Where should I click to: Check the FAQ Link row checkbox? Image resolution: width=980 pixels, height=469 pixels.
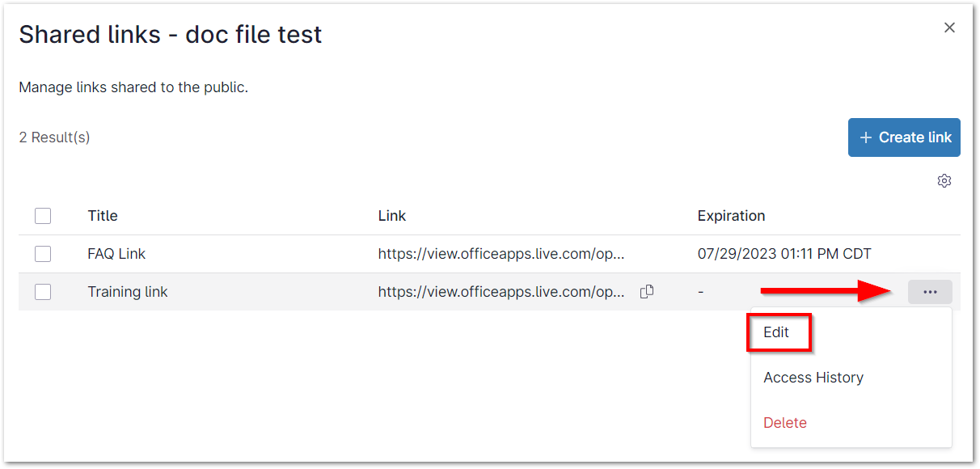pyautogui.click(x=43, y=254)
